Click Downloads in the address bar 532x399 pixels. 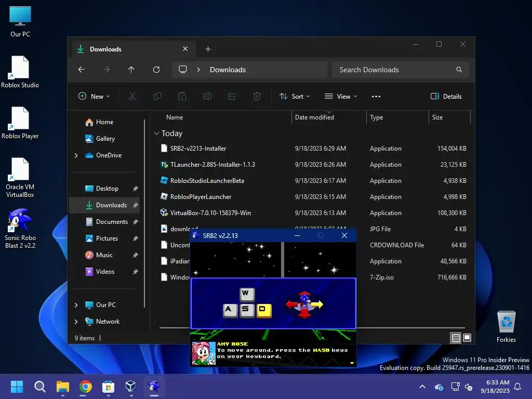(228, 70)
